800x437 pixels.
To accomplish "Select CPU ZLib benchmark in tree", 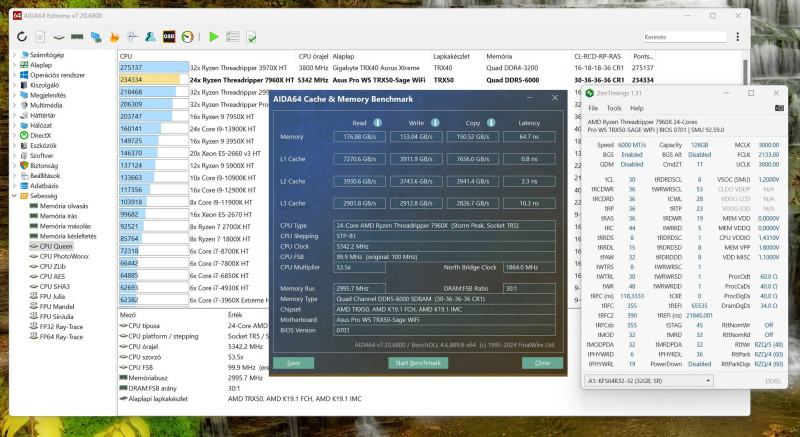I will (53, 266).
